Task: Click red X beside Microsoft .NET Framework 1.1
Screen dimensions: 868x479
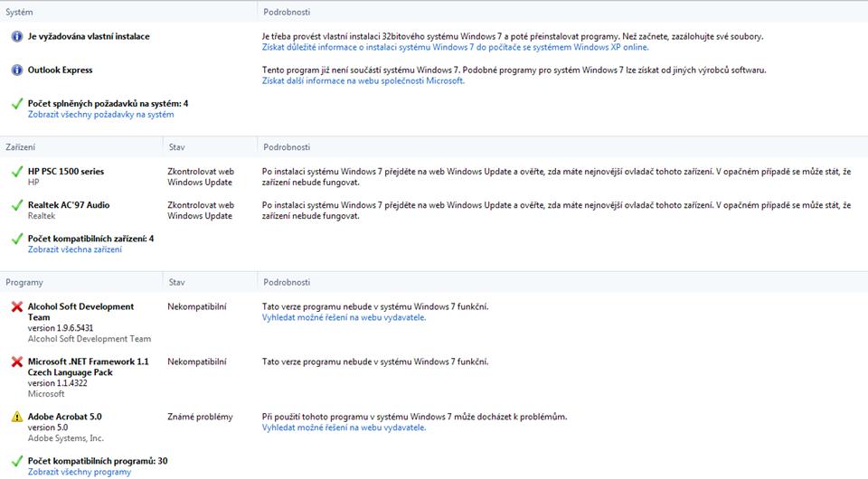Action: click(17, 362)
